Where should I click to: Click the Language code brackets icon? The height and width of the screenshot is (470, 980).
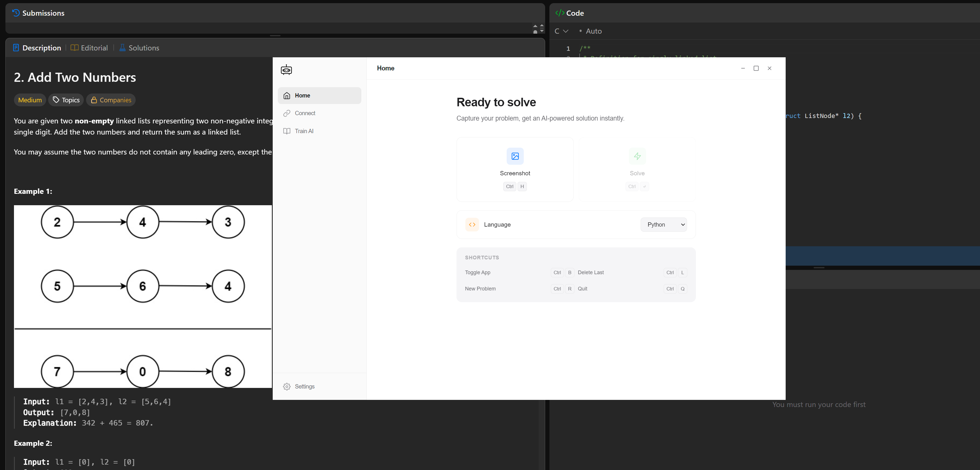472,225
